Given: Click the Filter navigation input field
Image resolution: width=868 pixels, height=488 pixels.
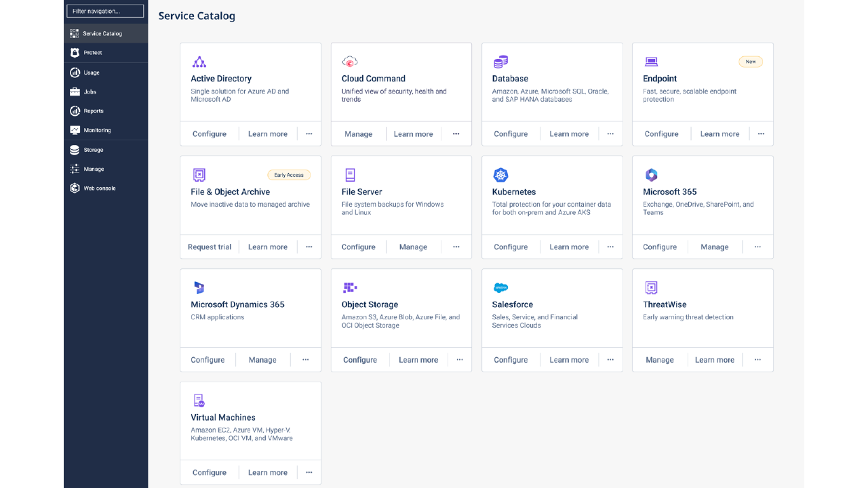Looking at the screenshot, I should click(x=105, y=11).
